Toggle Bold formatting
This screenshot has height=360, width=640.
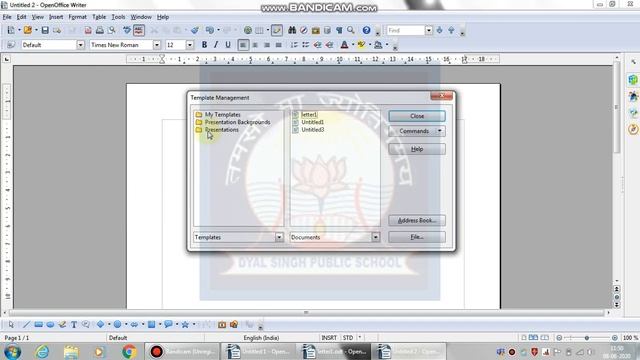coord(204,45)
